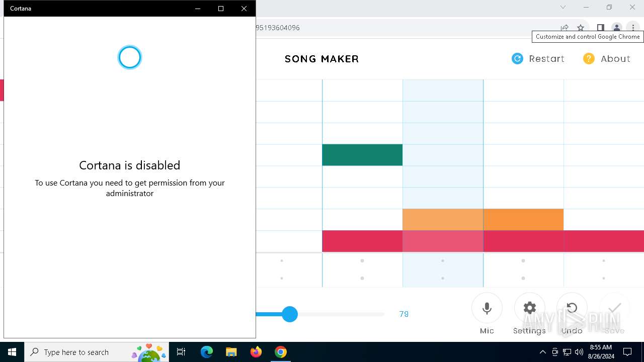Open the volume tray icon
644x362 pixels.
click(579, 352)
